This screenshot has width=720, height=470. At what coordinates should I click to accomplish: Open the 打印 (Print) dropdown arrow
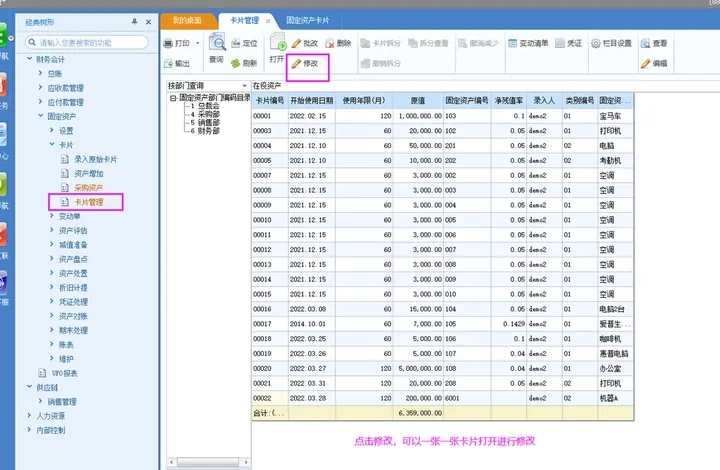point(197,44)
